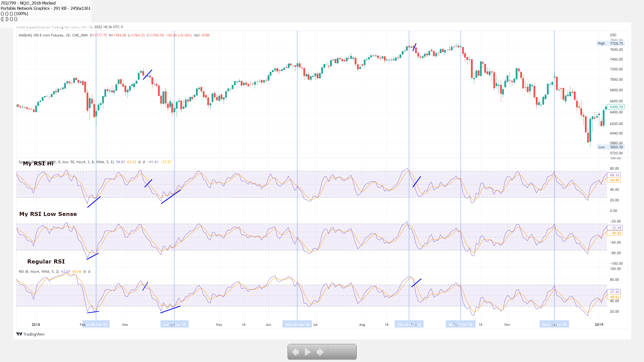Viewport: 644px width, 362px height.
Task: Click the "Regular RSI" annotation label
Action: point(46,261)
